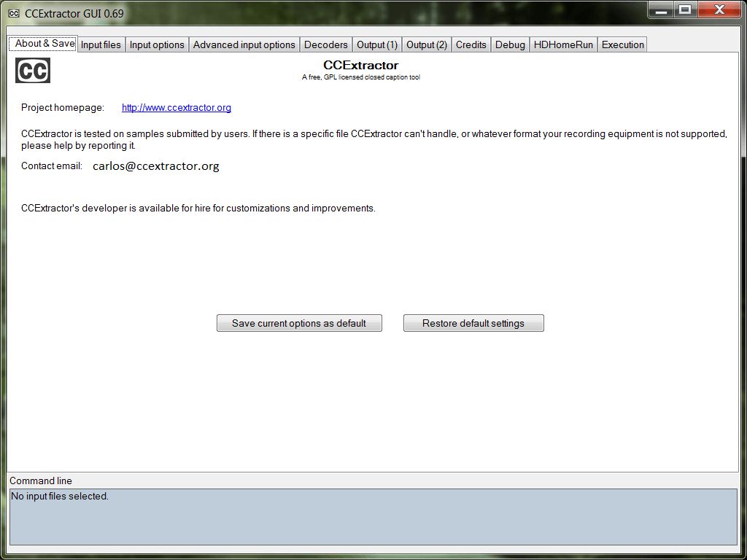Viewport: 747px width, 560px height.
Task: Click the carlos@ccextractor.org contact email
Action: 155,166
